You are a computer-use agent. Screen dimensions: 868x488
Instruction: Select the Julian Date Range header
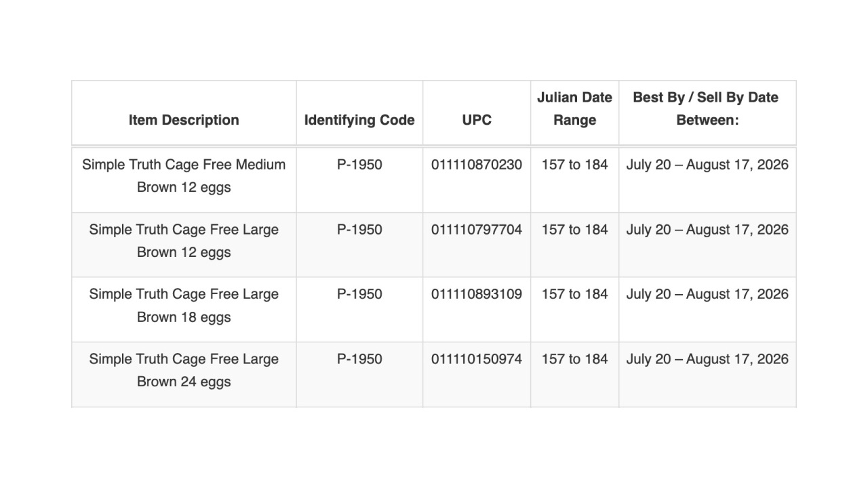pos(574,108)
